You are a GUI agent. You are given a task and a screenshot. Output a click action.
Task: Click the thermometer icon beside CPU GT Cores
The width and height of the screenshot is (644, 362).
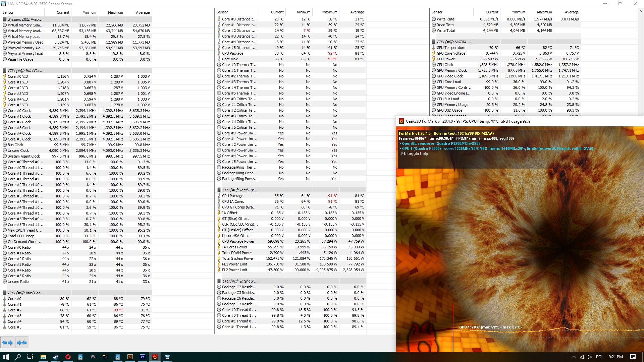(219, 207)
